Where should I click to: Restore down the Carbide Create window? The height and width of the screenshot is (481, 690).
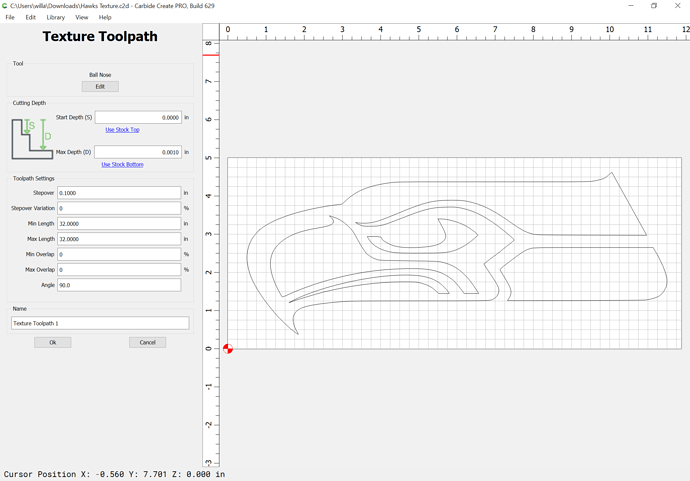click(x=654, y=6)
